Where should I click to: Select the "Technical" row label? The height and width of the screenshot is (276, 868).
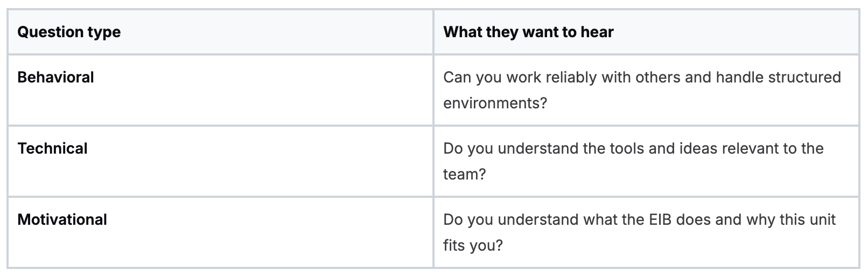[52, 149]
